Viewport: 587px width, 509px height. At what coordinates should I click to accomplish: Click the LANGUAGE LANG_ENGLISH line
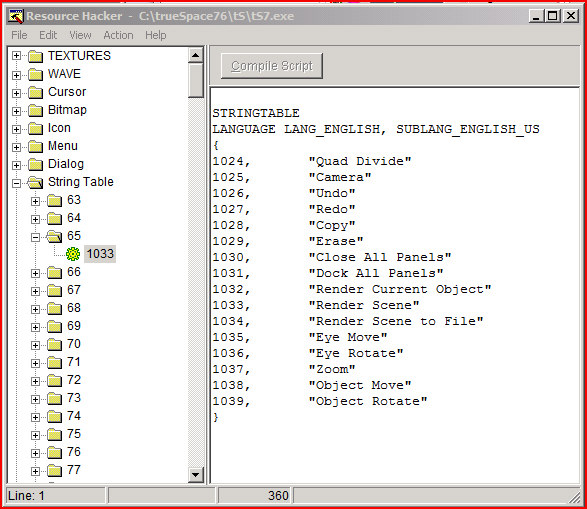[x=376, y=129]
